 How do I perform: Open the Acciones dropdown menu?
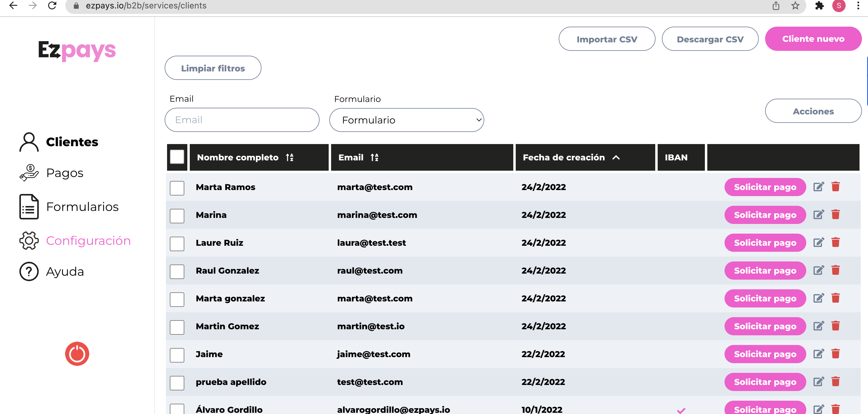[x=813, y=111]
